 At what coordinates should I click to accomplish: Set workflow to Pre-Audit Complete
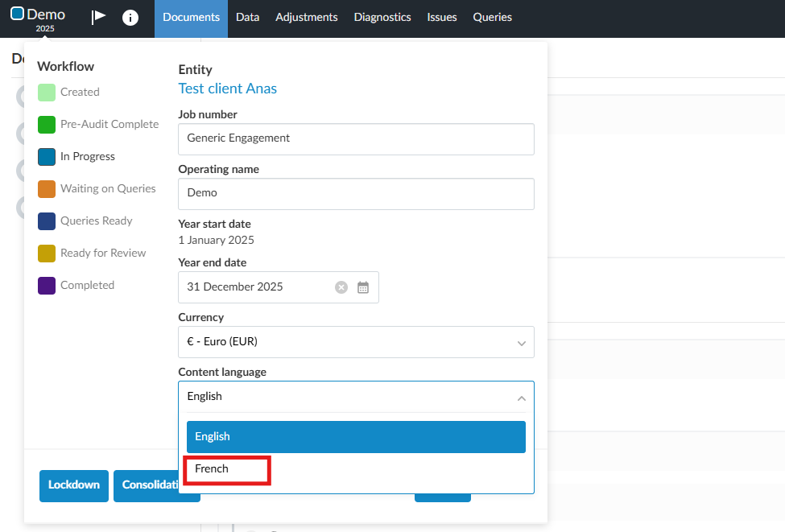47,125
